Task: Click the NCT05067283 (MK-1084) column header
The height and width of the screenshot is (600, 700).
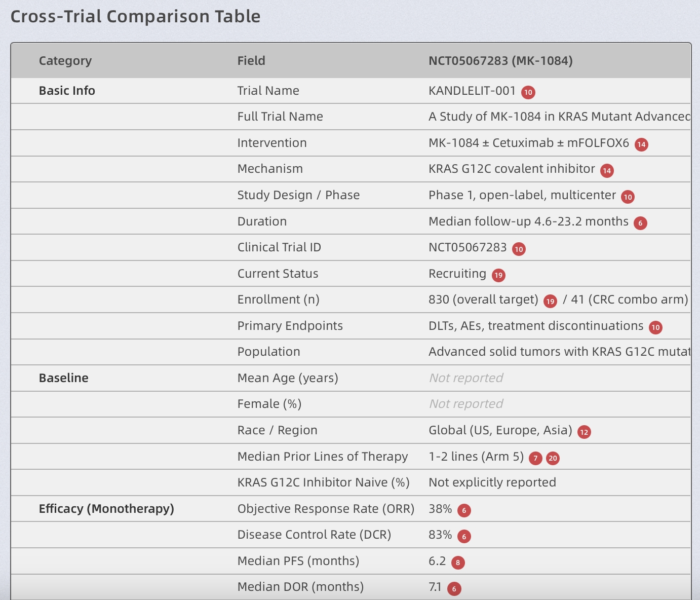Action: 500,61
